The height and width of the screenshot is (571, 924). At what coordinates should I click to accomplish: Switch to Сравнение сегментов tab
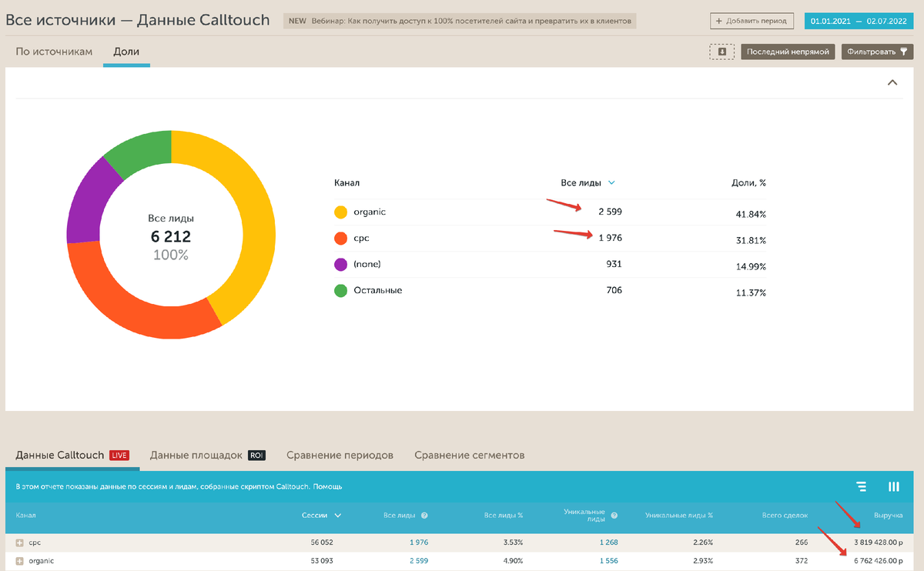pyautogui.click(x=470, y=455)
